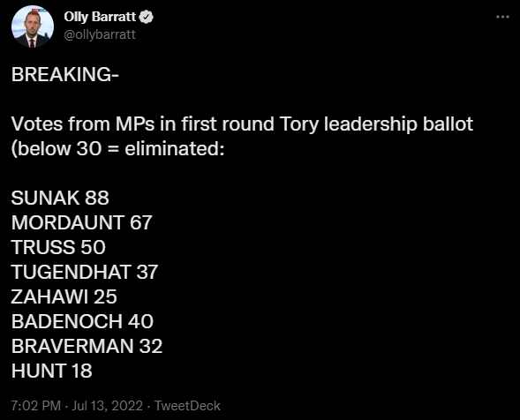Open the TweetDeck source label

pos(187,406)
